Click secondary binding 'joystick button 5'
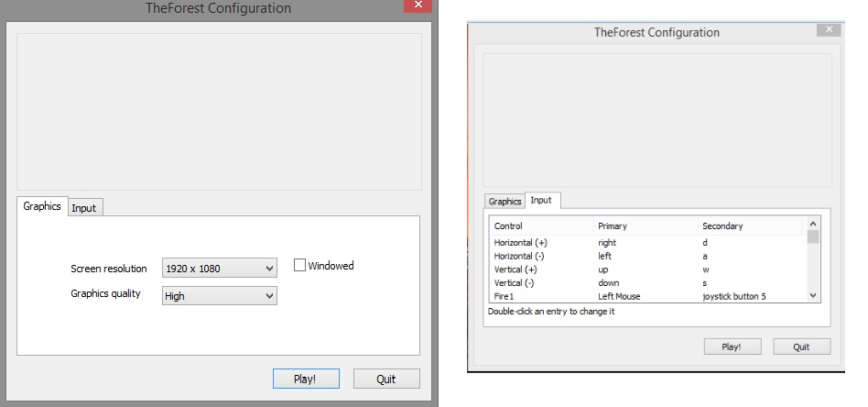Viewport: 868px width, 407px height. [x=734, y=296]
